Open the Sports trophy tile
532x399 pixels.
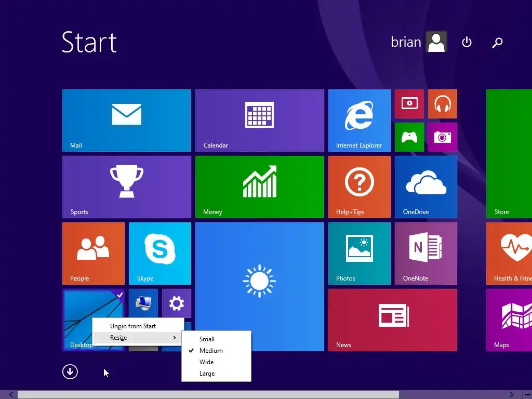point(127,187)
